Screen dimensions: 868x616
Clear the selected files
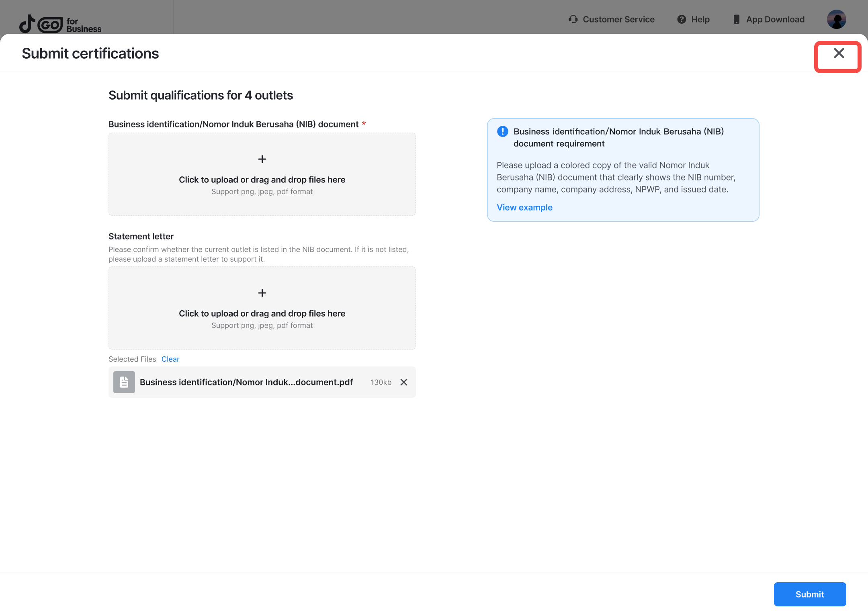pos(170,359)
